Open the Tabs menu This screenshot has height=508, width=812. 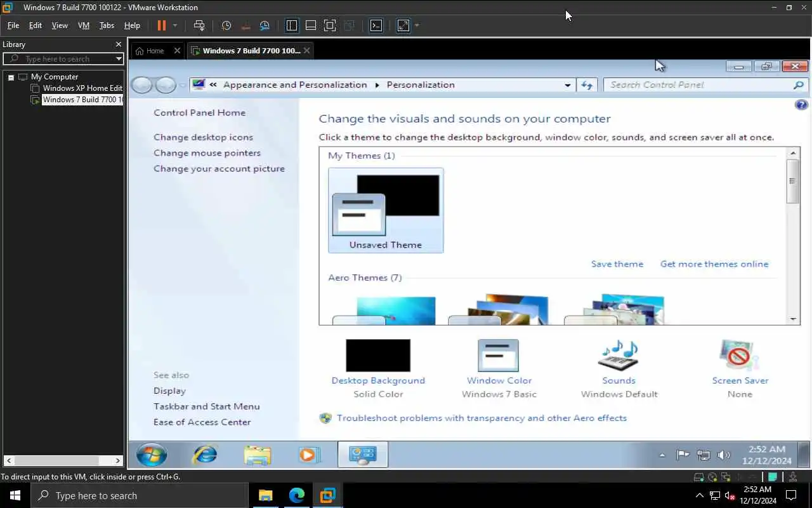tap(107, 25)
